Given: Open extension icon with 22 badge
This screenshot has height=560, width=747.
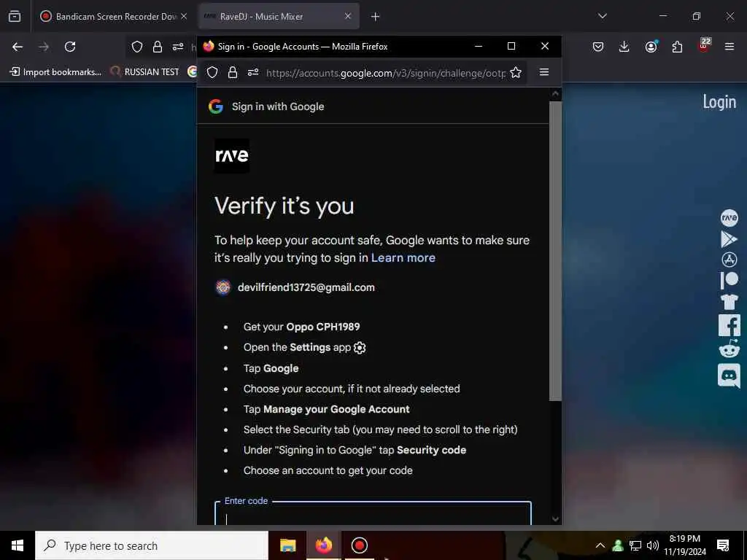Looking at the screenshot, I should tap(704, 46).
